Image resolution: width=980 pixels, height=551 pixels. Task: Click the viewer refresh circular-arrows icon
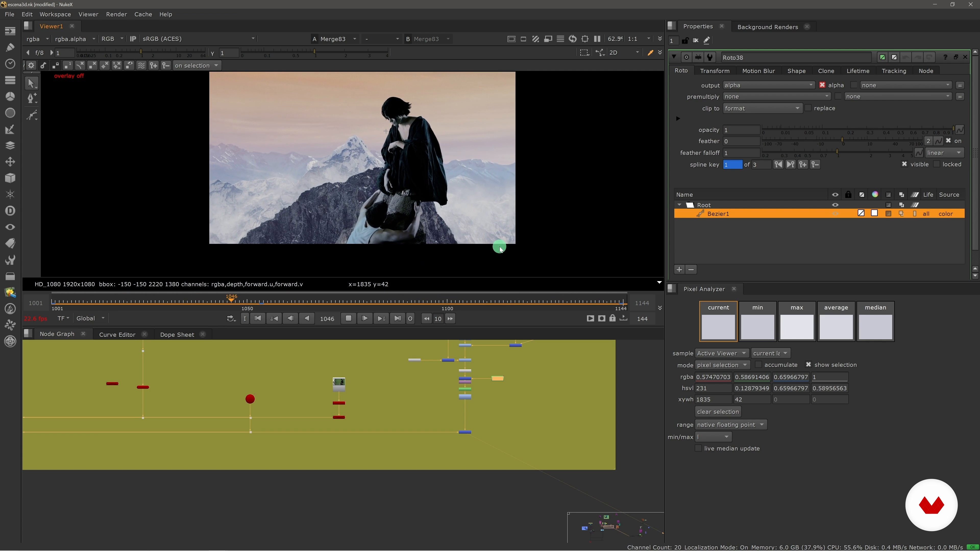[572, 39]
